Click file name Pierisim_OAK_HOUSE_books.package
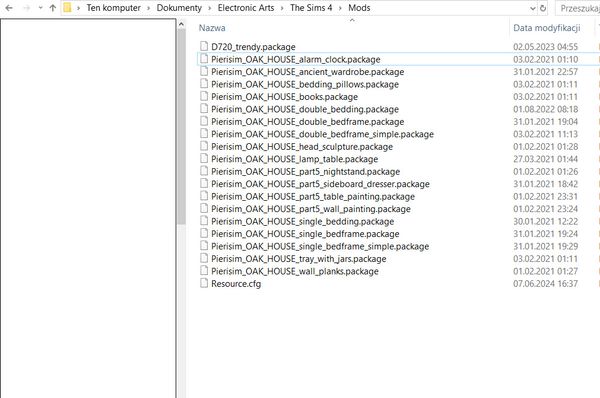The width and height of the screenshot is (600, 398). [284, 97]
